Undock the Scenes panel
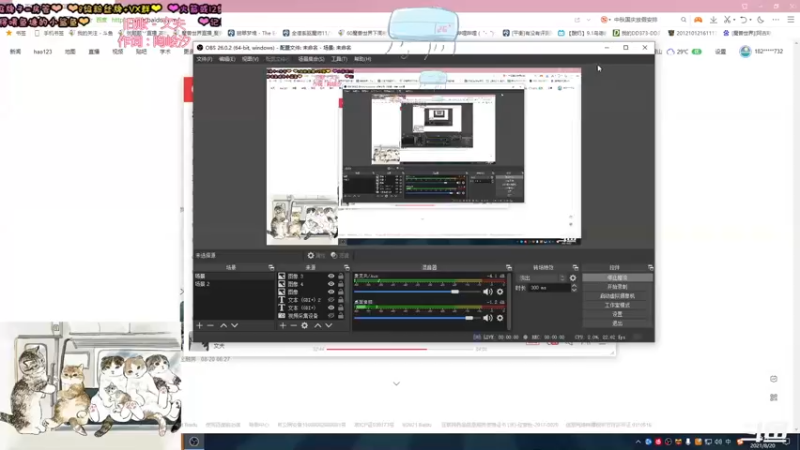 (x=271, y=267)
